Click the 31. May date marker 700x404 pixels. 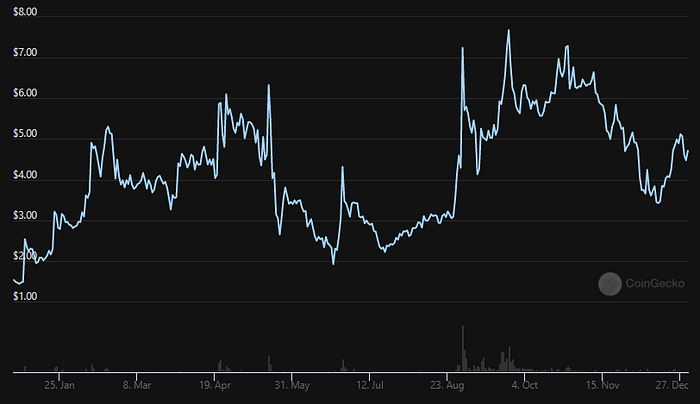pos(294,384)
